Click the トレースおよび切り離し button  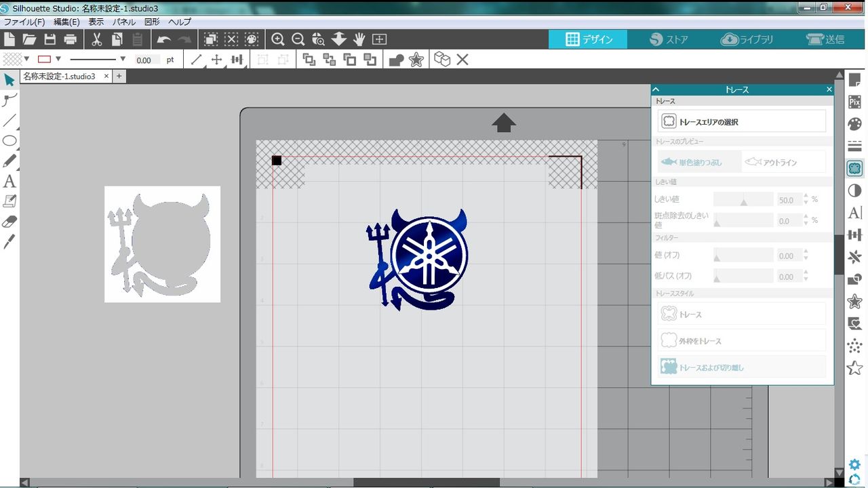pyautogui.click(x=742, y=367)
